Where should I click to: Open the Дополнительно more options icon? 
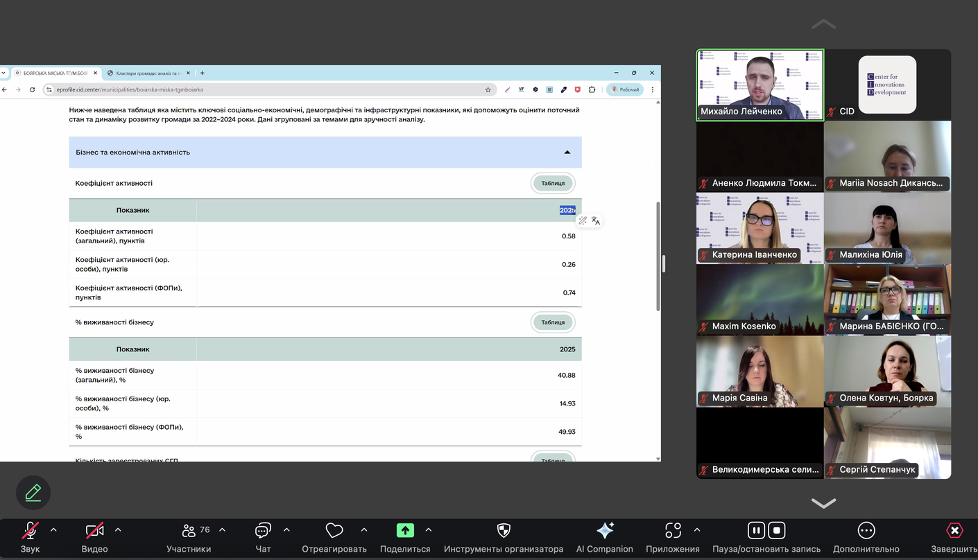866,531
